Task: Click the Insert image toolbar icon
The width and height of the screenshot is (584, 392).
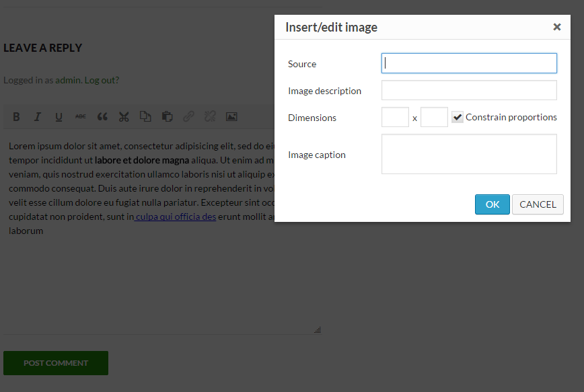Action: (x=231, y=117)
